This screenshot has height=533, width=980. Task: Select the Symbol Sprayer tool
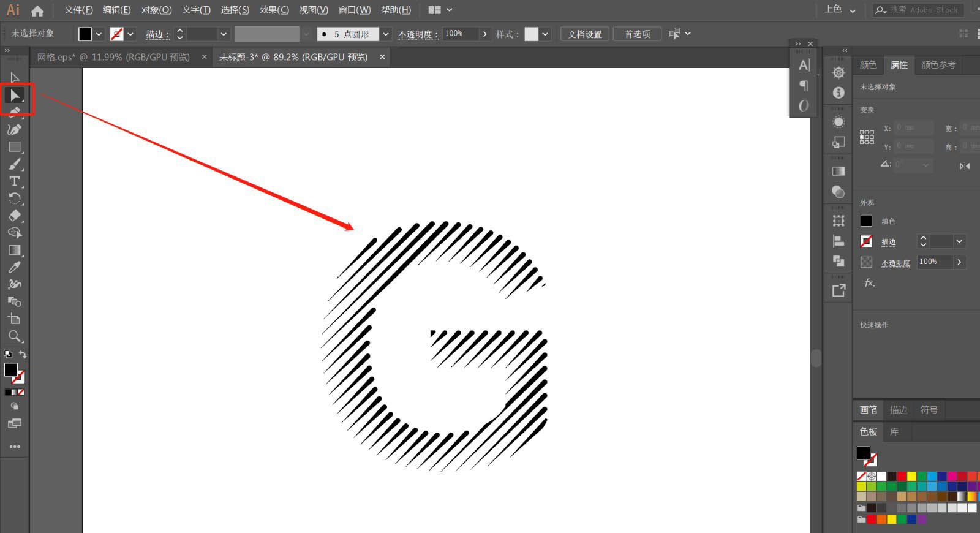coord(15,284)
